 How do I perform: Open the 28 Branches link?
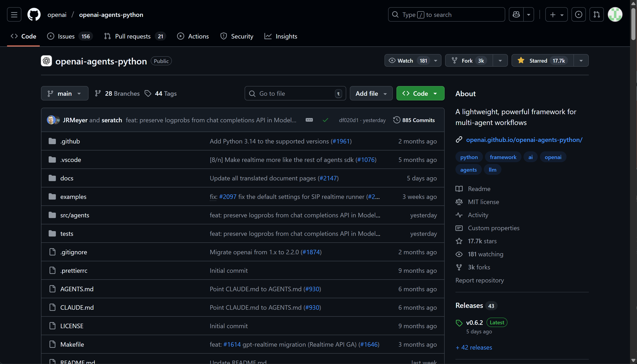coord(117,93)
